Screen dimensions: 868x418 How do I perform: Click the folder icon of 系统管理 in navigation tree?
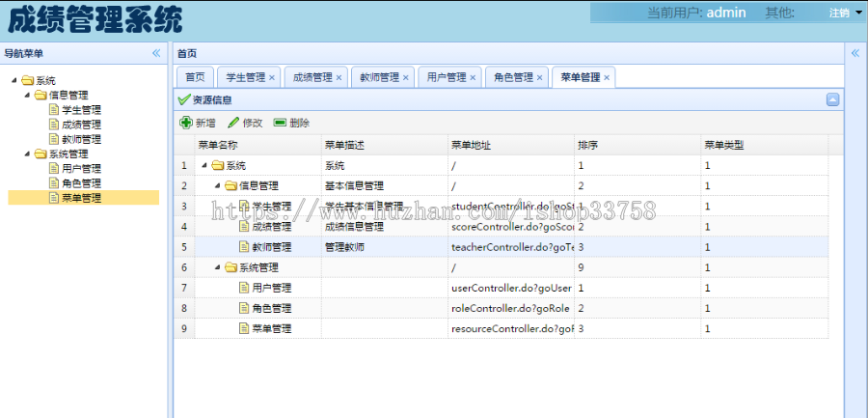tap(41, 154)
